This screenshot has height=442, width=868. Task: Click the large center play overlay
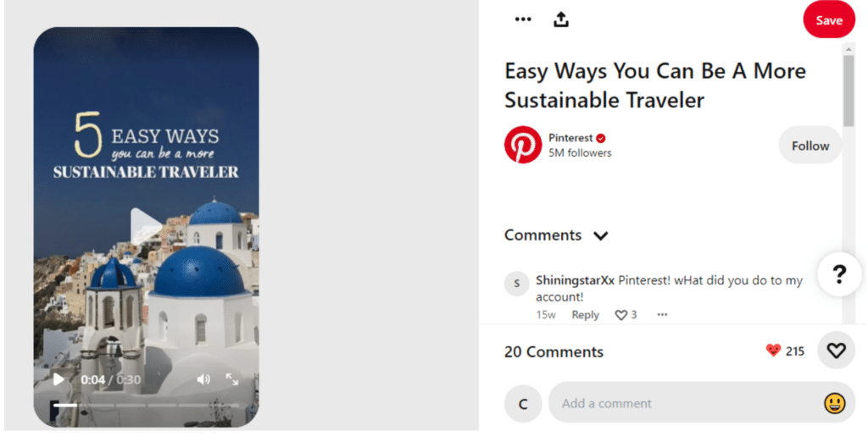click(146, 227)
